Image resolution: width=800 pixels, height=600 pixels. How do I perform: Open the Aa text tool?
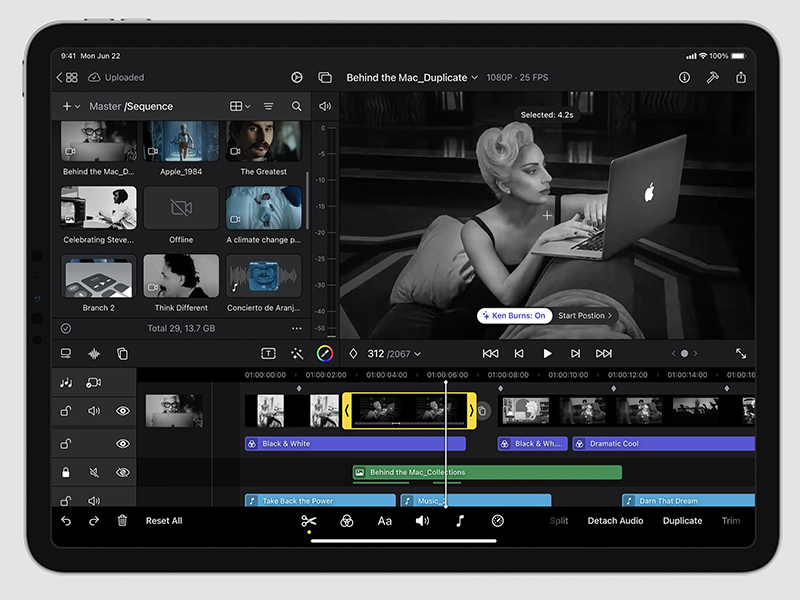coord(385,521)
